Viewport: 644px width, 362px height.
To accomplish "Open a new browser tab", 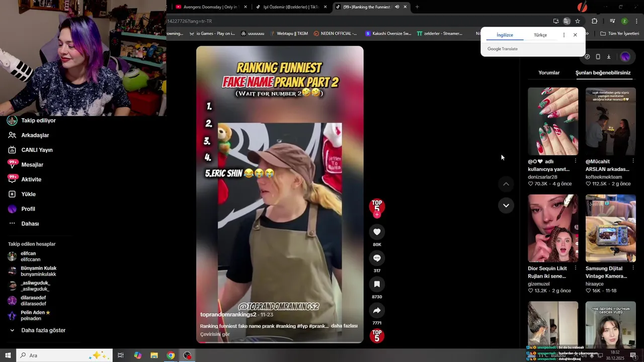I will (x=417, y=7).
